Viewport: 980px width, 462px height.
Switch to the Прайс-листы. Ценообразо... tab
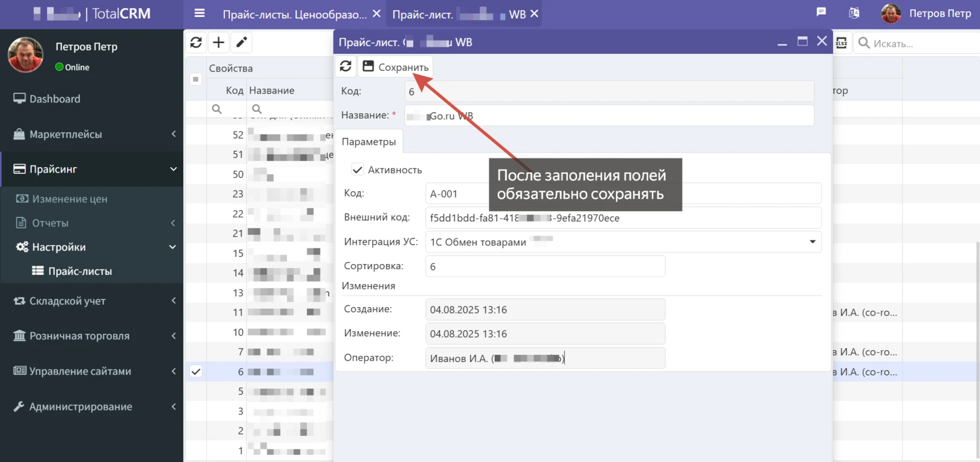[294, 15]
